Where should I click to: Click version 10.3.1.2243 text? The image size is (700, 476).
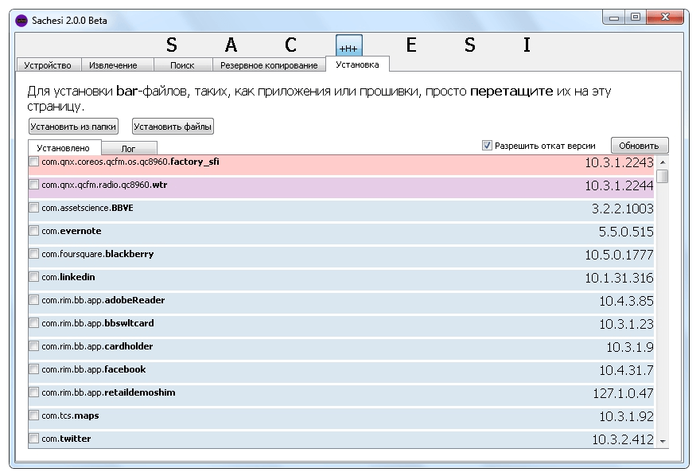point(619,163)
